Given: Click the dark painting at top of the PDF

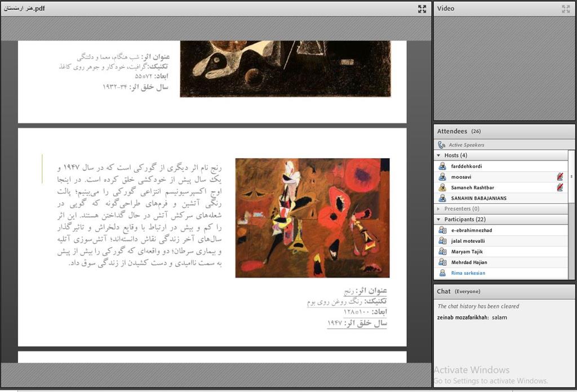Looking at the screenshot, I should pyautogui.click(x=285, y=69).
